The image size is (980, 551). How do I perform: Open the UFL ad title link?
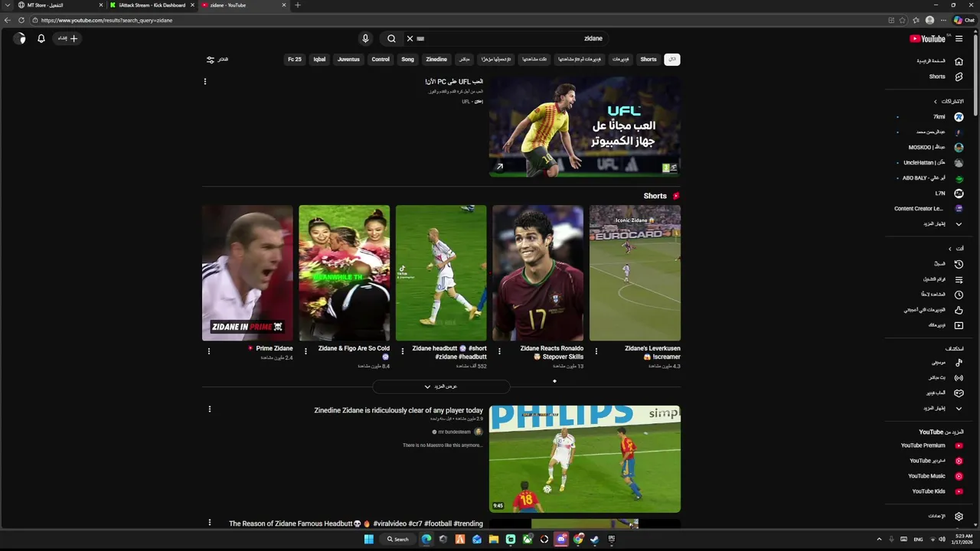(x=454, y=82)
